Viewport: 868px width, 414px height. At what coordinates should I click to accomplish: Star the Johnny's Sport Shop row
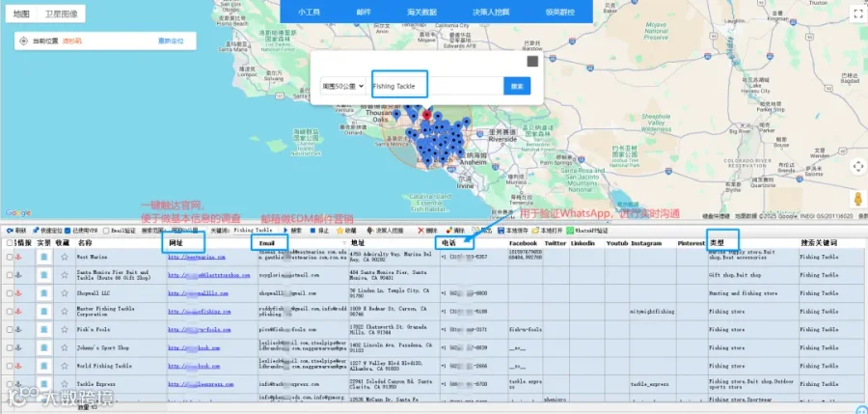[65, 348]
